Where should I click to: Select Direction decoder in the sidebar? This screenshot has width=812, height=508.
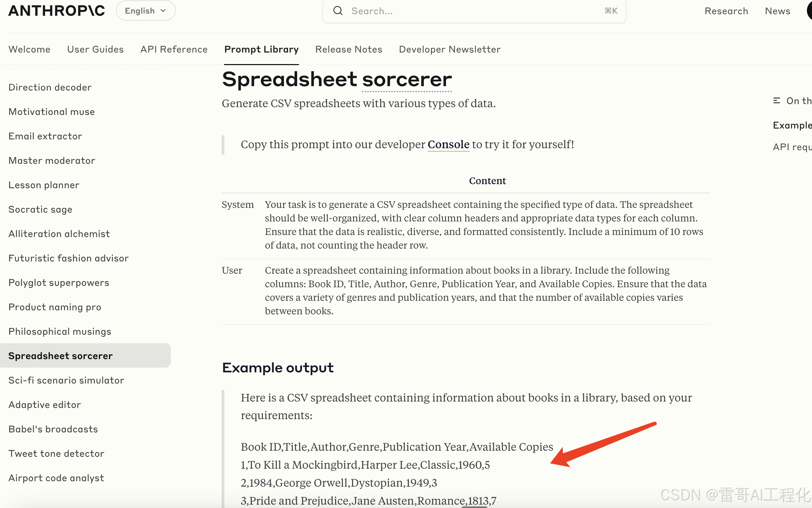click(x=50, y=87)
